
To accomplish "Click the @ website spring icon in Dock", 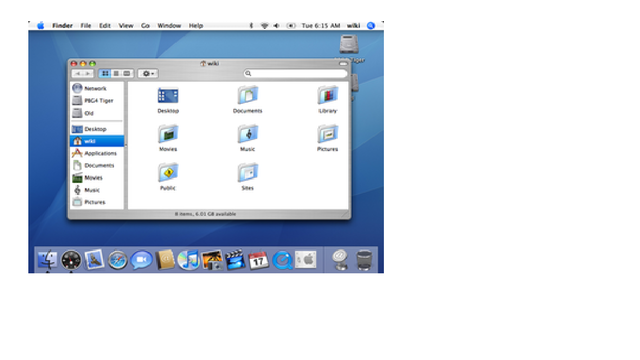I will click(340, 260).
